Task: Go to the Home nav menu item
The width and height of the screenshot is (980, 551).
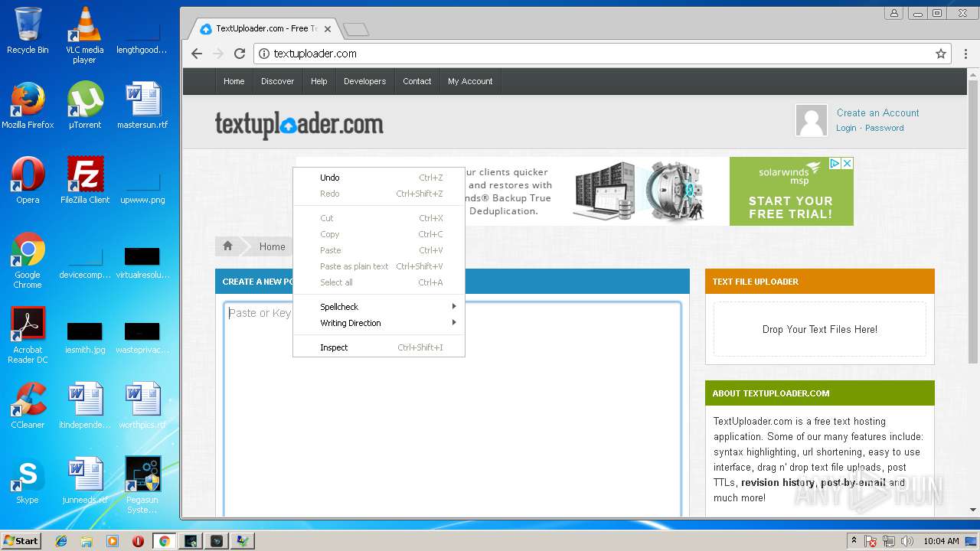Action: [234, 81]
